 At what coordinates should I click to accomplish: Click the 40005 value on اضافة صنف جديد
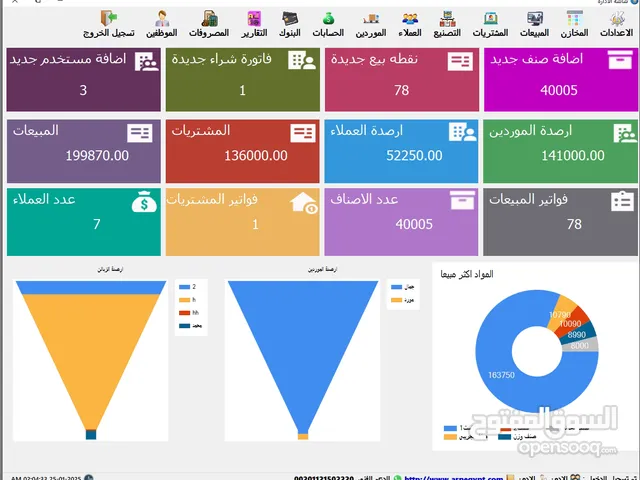[559, 90]
